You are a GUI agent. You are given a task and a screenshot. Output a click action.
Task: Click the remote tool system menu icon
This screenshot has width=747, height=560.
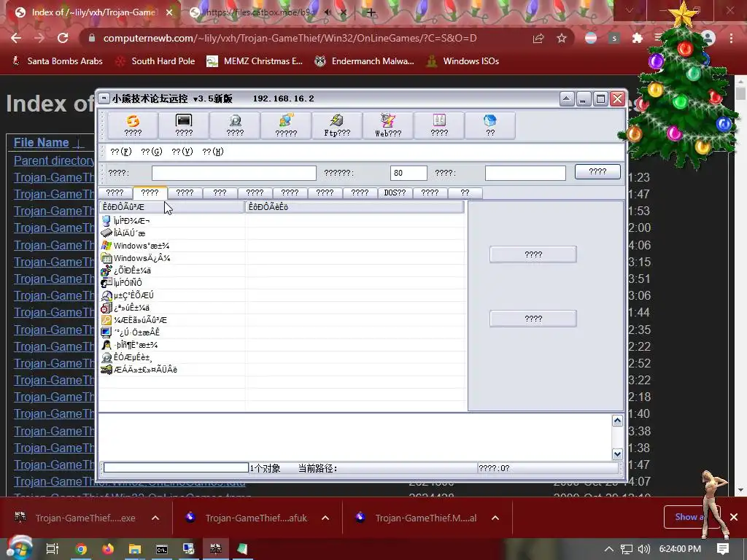(104, 98)
